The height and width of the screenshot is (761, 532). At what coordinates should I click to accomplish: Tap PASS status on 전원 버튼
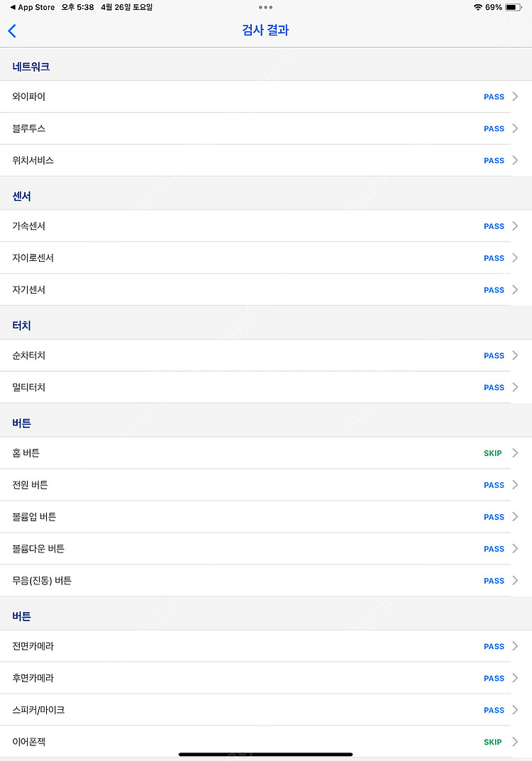(494, 485)
